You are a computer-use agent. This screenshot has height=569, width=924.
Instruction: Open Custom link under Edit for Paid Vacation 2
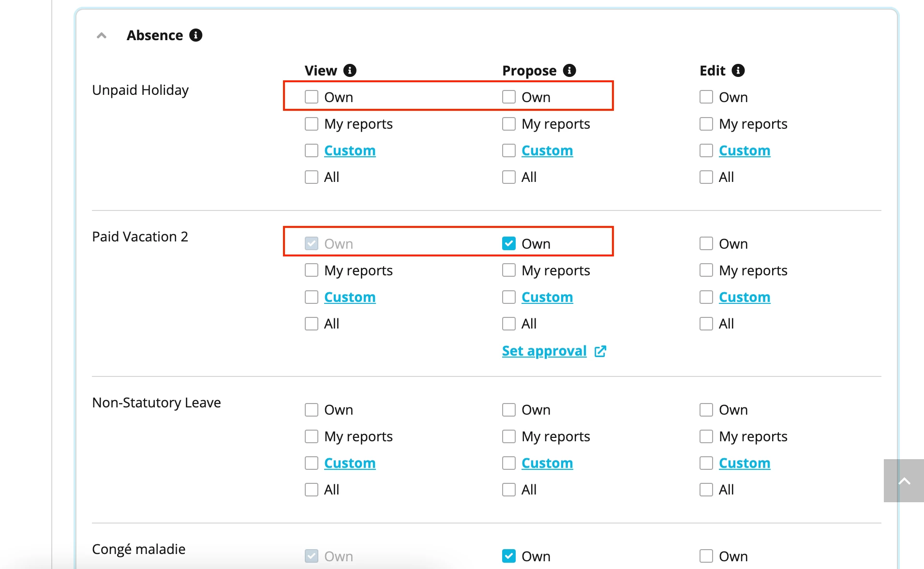[x=745, y=297]
